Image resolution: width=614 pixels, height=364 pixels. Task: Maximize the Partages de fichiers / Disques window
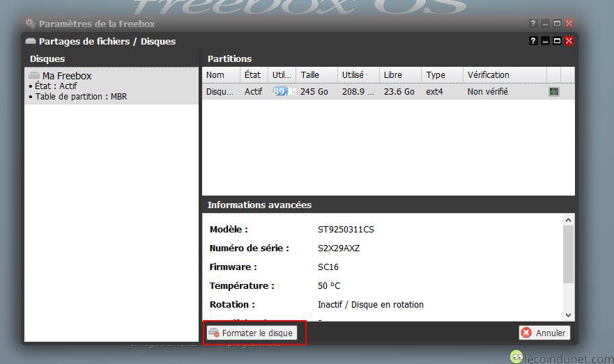click(x=557, y=40)
